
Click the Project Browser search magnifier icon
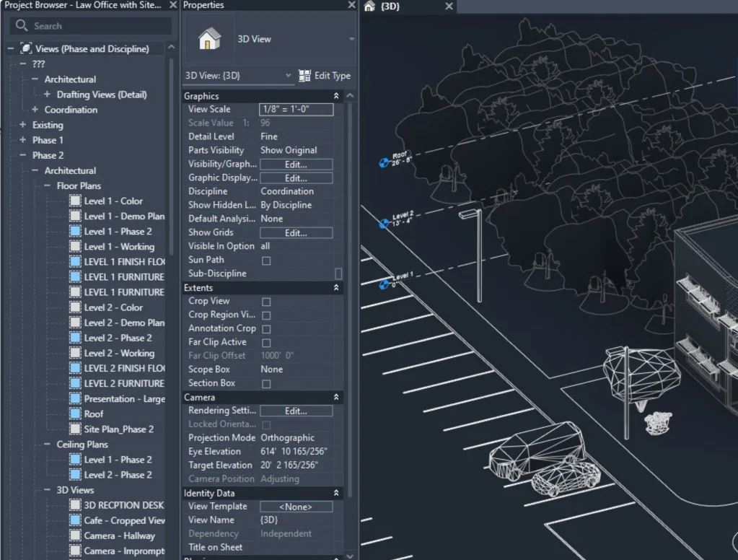[21, 25]
